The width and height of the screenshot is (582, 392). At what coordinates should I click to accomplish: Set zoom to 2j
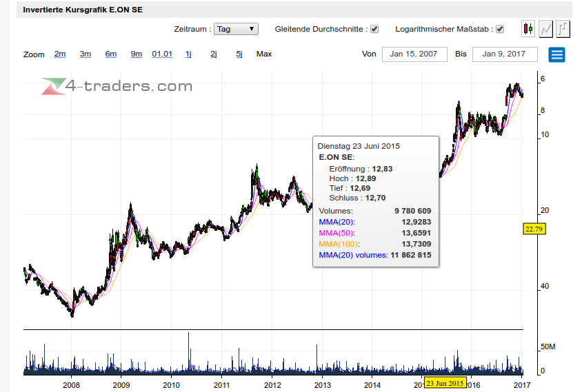point(214,54)
